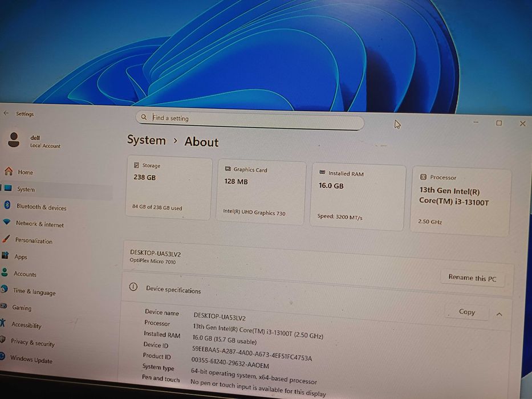The width and height of the screenshot is (532, 399).
Task: Copy the device specifications
Action: pos(467,312)
